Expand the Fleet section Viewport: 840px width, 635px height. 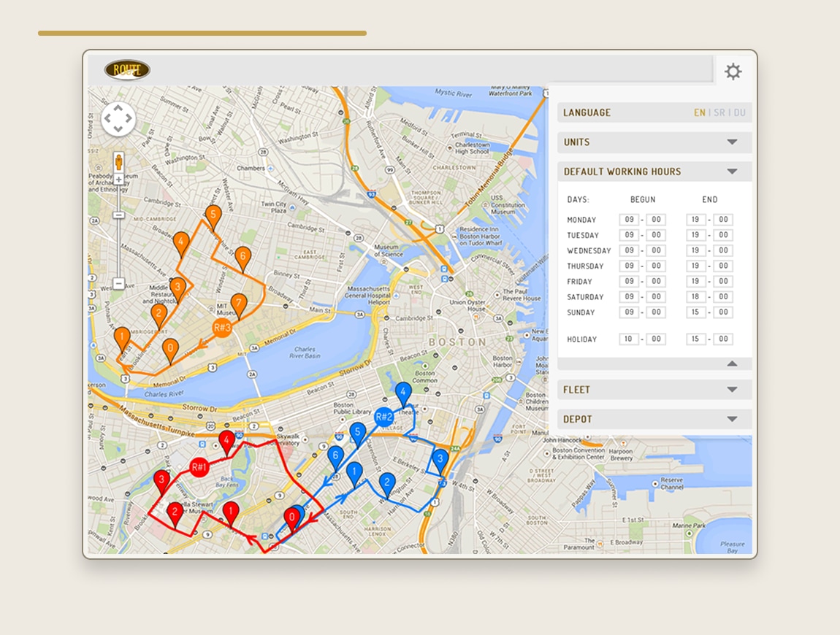[x=654, y=390]
